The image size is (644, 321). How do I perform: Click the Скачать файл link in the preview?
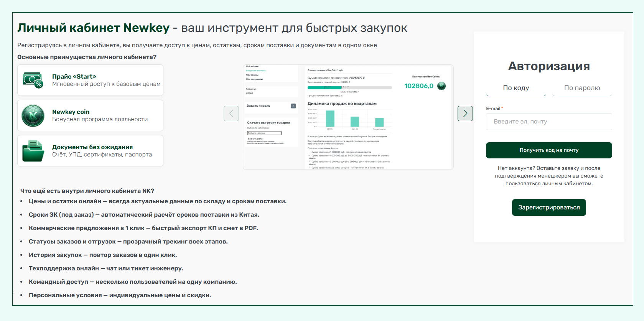[255, 139]
